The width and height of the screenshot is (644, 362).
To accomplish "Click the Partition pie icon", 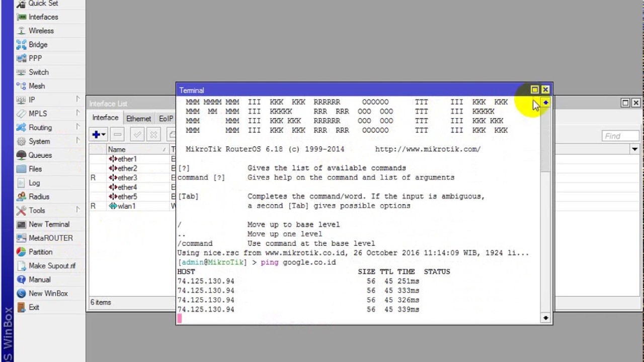I will (x=21, y=252).
